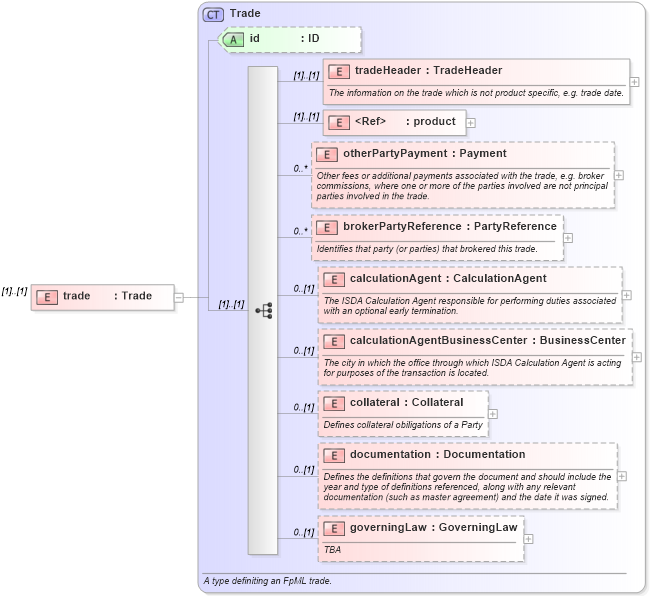
Task: Click the attribute A icon beside id
Action: (x=233, y=39)
